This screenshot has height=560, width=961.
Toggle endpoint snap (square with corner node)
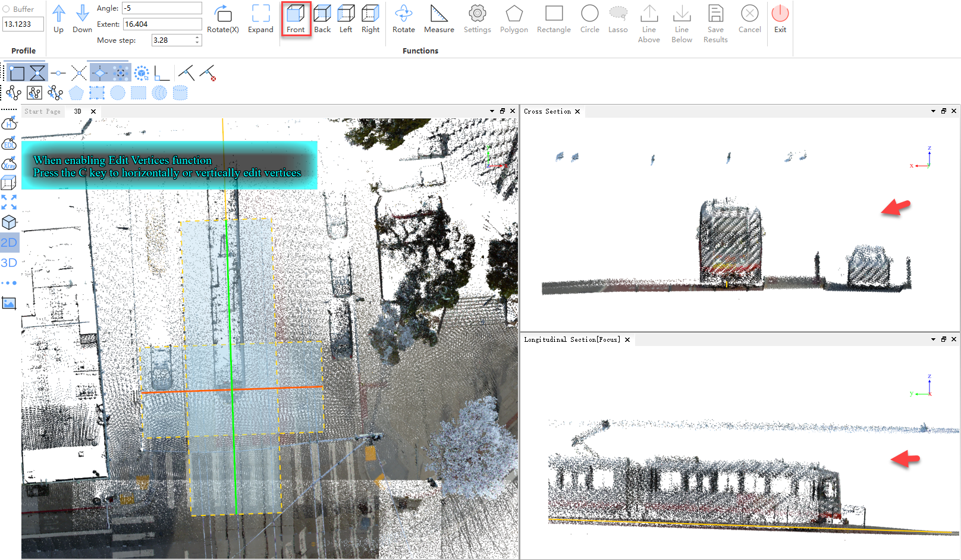[17, 73]
